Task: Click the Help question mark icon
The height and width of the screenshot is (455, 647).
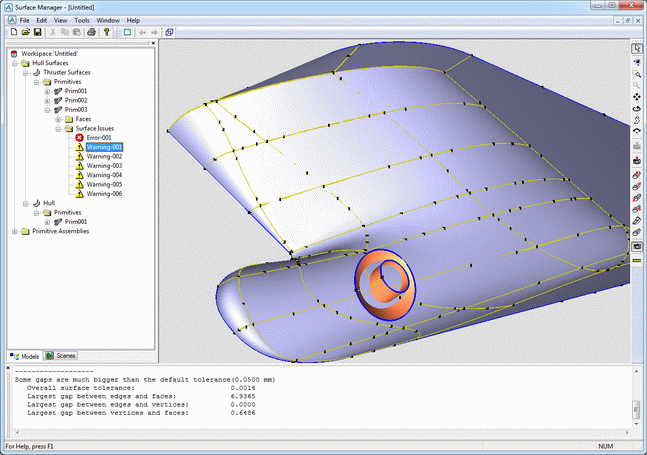Action: (106, 32)
